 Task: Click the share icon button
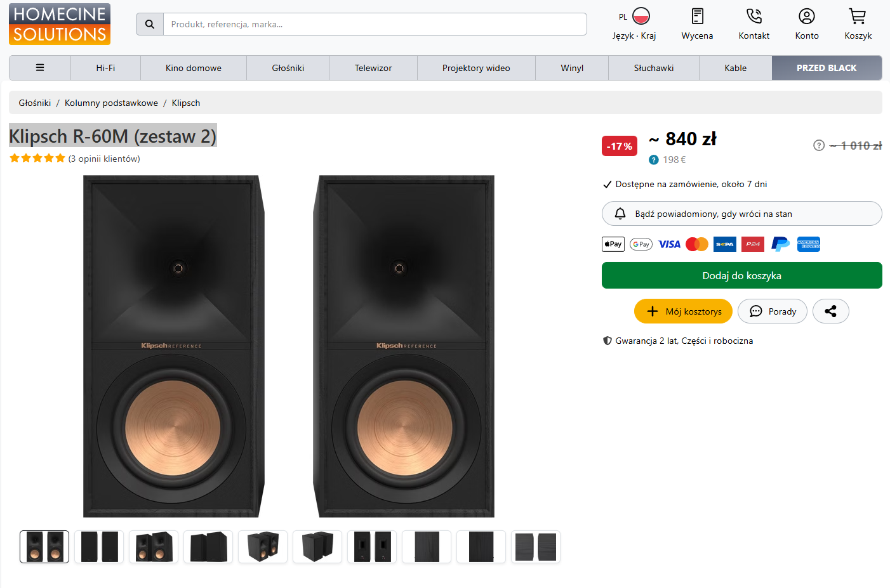click(830, 311)
